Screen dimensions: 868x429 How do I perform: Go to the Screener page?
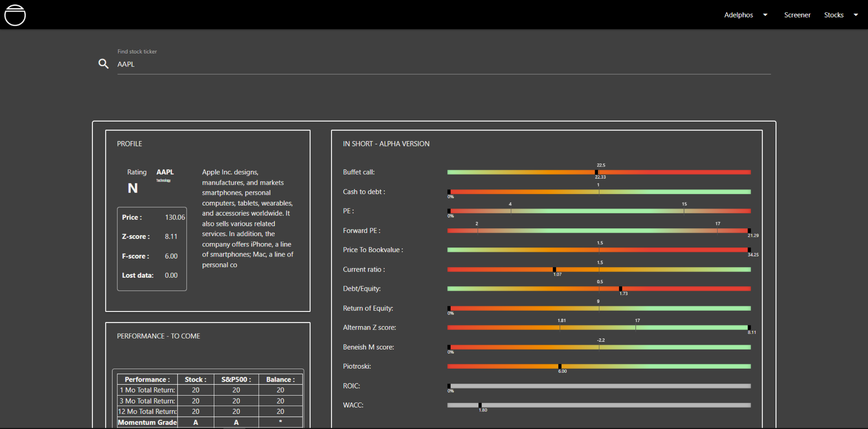[x=797, y=15]
